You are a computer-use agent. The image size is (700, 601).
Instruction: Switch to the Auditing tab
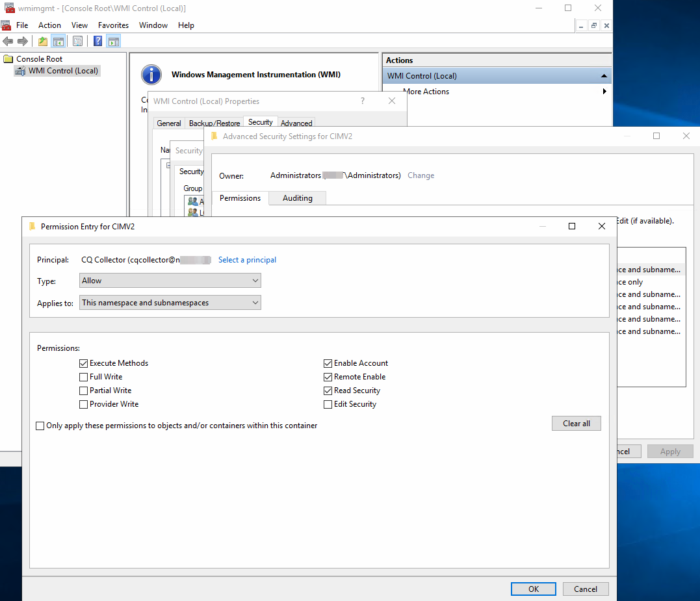tap(297, 198)
